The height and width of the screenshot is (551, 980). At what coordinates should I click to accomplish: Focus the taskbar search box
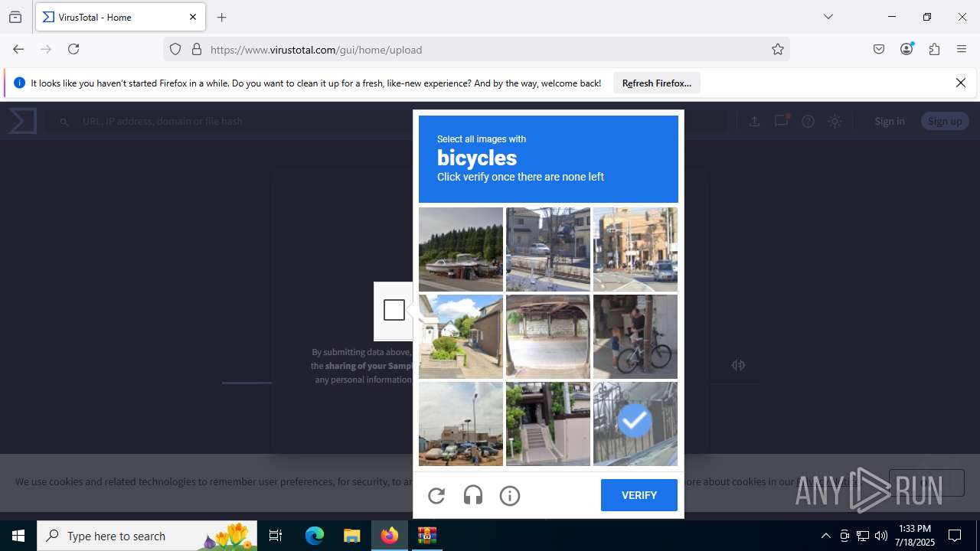tap(148, 536)
